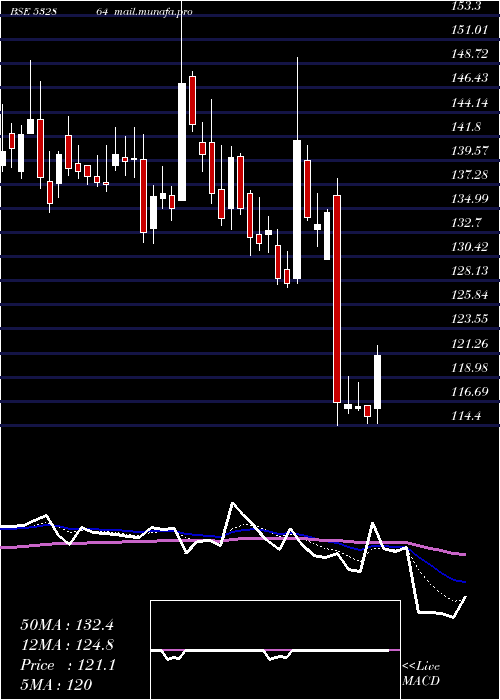Click the last white candle near 121

click(x=378, y=382)
